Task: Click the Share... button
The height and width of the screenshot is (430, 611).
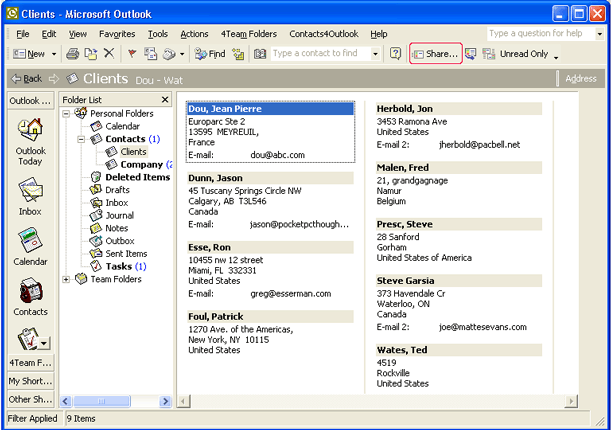Action: point(436,54)
